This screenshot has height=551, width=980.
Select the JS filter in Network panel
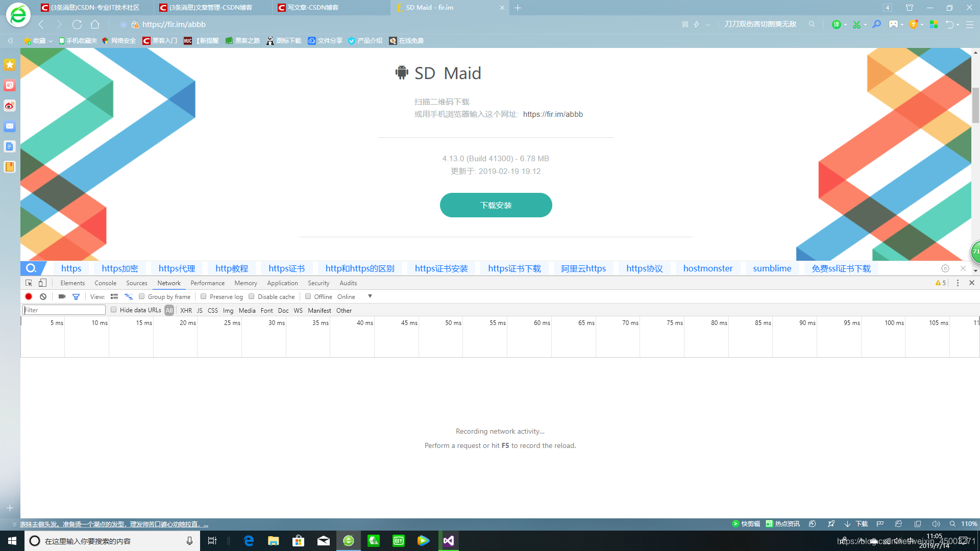point(200,310)
